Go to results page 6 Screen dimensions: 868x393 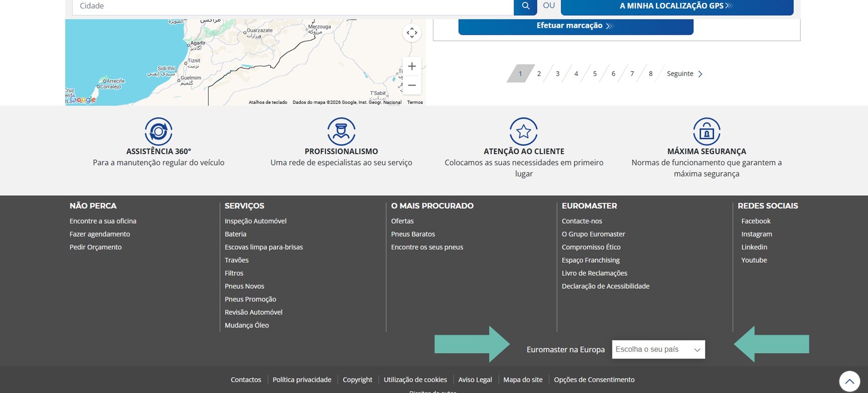613,74
